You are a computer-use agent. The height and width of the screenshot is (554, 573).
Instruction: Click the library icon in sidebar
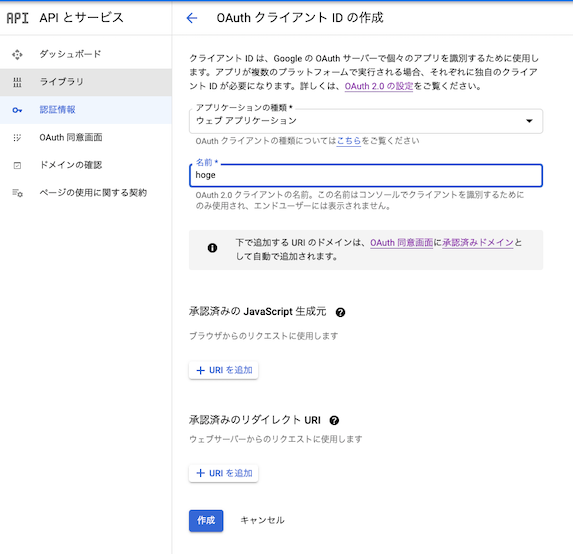[17, 83]
